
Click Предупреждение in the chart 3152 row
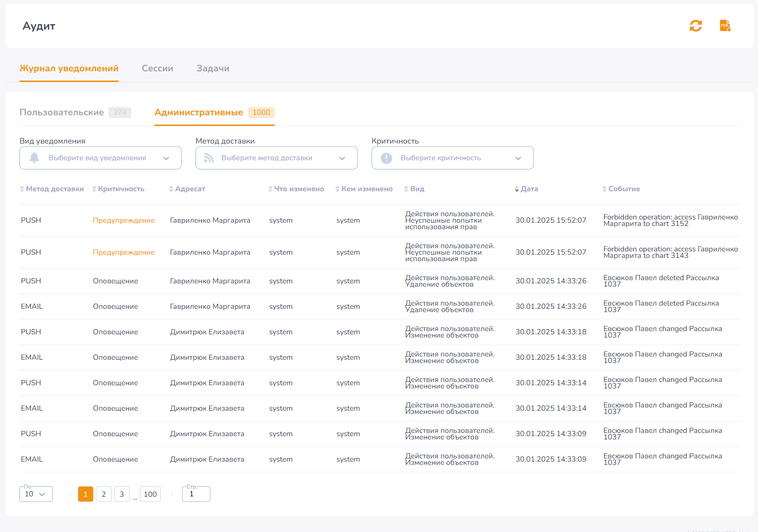coord(124,220)
